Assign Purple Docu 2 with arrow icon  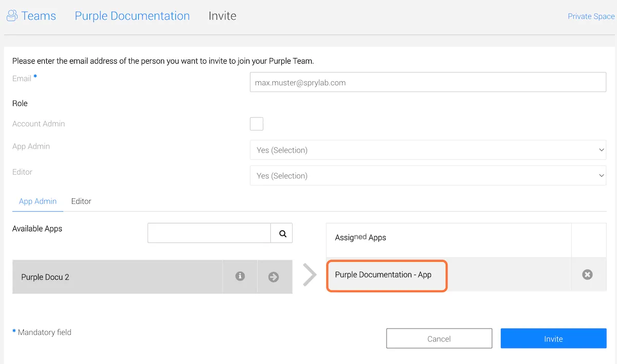[274, 277]
